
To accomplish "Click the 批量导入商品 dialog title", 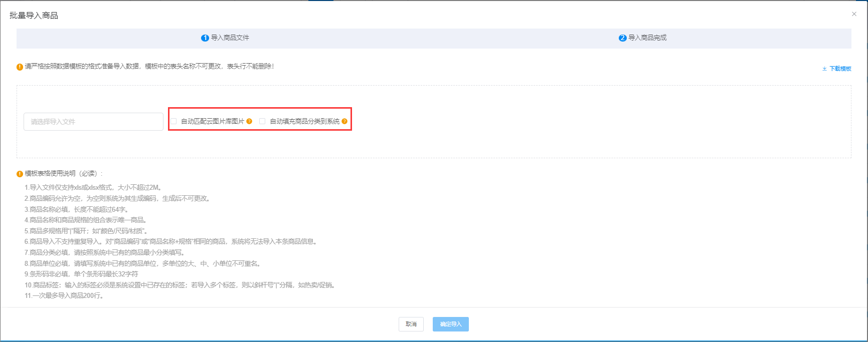I will (34, 16).
